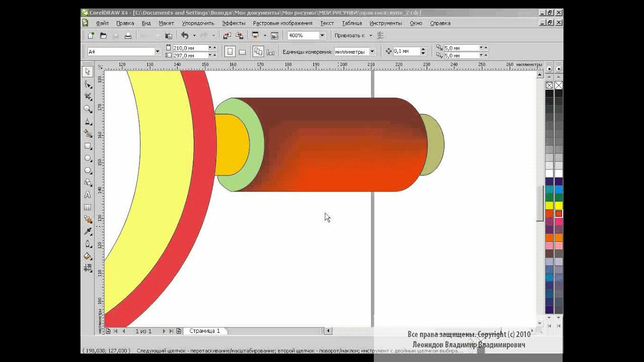Select the Table tool

pos(88,207)
